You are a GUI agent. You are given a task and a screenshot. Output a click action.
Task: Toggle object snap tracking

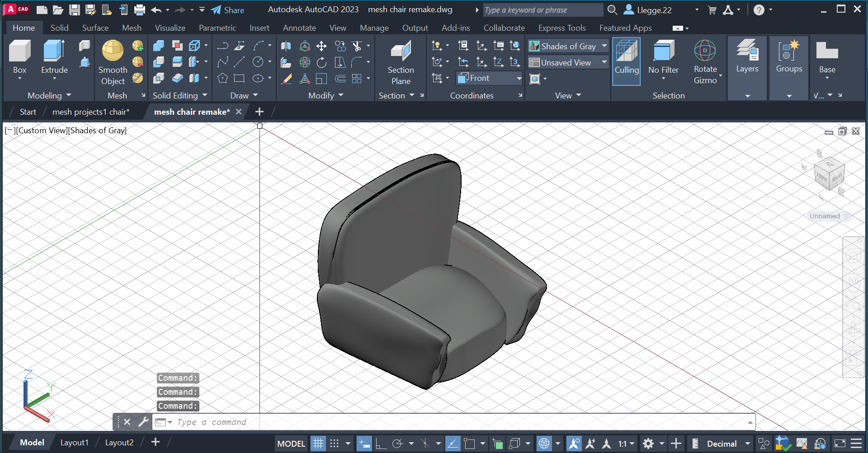pyautogui.click(x=452, y=444)
